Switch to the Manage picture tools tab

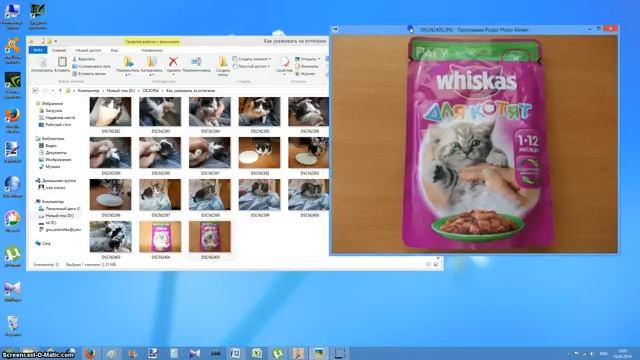pos(152,50)
